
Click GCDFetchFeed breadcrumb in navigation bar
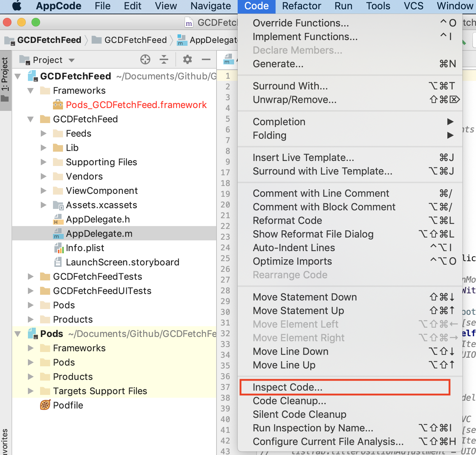click(x=49, y=40)
